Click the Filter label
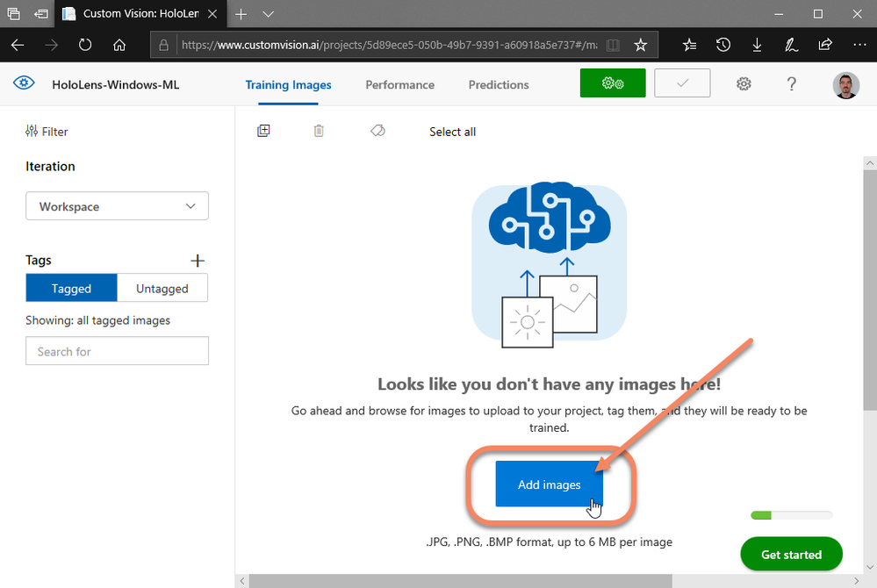Viewport: 877px width, 588px height. [x=54, y=132]
